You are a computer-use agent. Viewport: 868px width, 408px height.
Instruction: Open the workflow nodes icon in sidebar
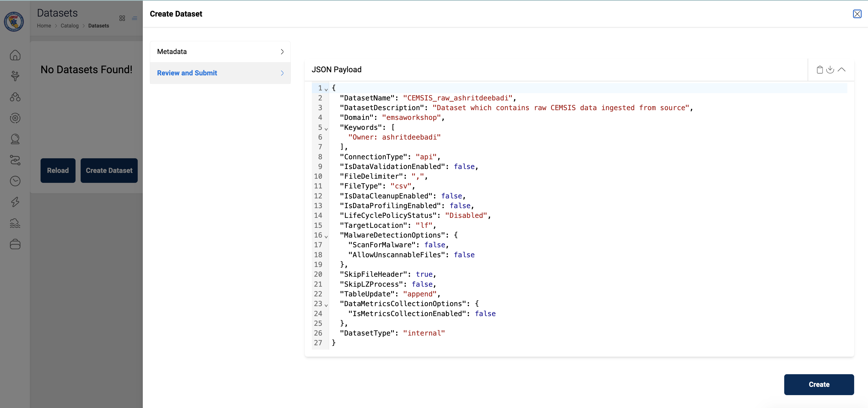[x=15, y=160]
